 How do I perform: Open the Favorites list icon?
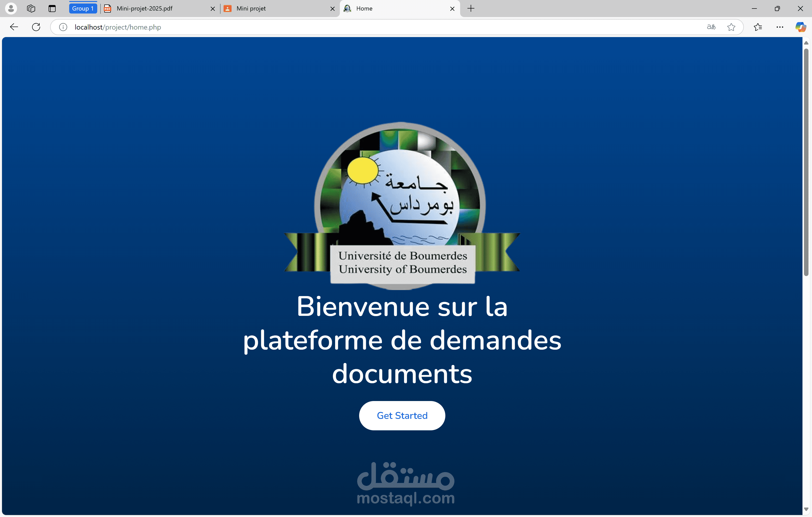(758, 27)
